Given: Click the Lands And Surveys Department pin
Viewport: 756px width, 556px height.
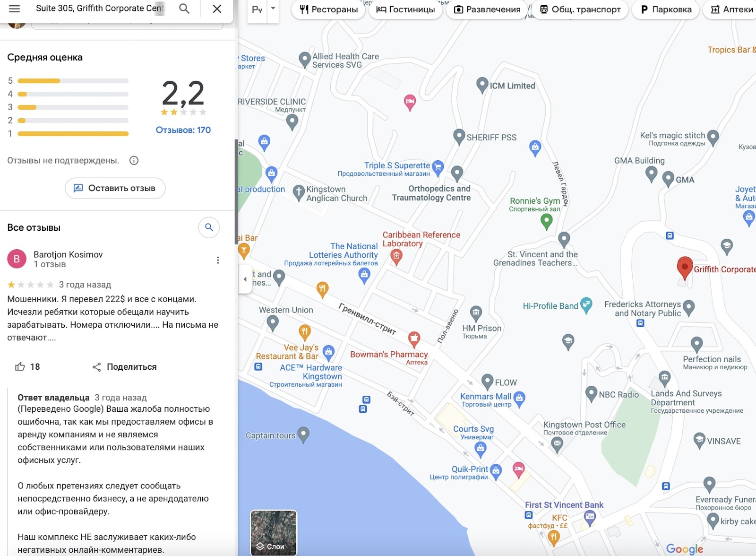Looking at the screenshot, I should (665, 379).
